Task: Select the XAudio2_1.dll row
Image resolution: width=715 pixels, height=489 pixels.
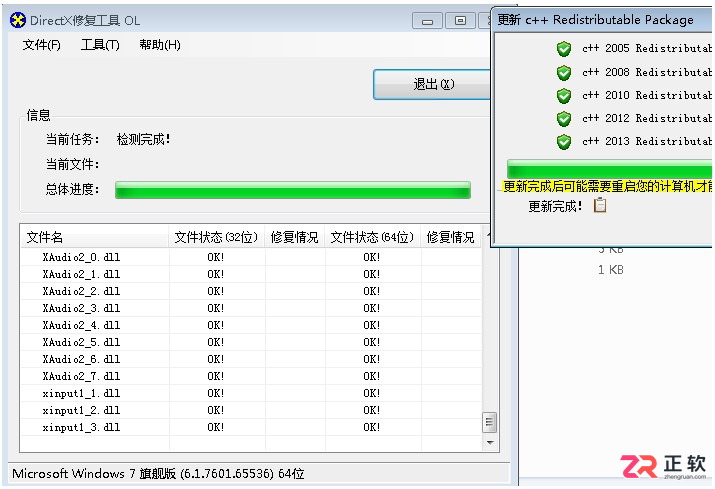Action: coord(251,274)
